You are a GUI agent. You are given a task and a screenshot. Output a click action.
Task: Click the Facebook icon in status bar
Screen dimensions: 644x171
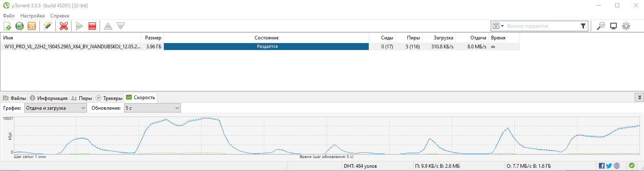pyautogui.click(x=602, y=166)
